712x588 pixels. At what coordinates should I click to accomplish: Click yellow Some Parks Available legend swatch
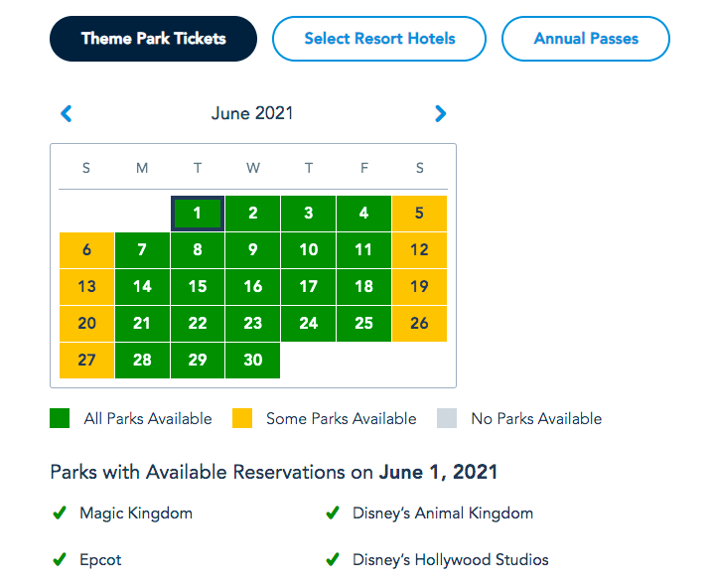point(241,419)
